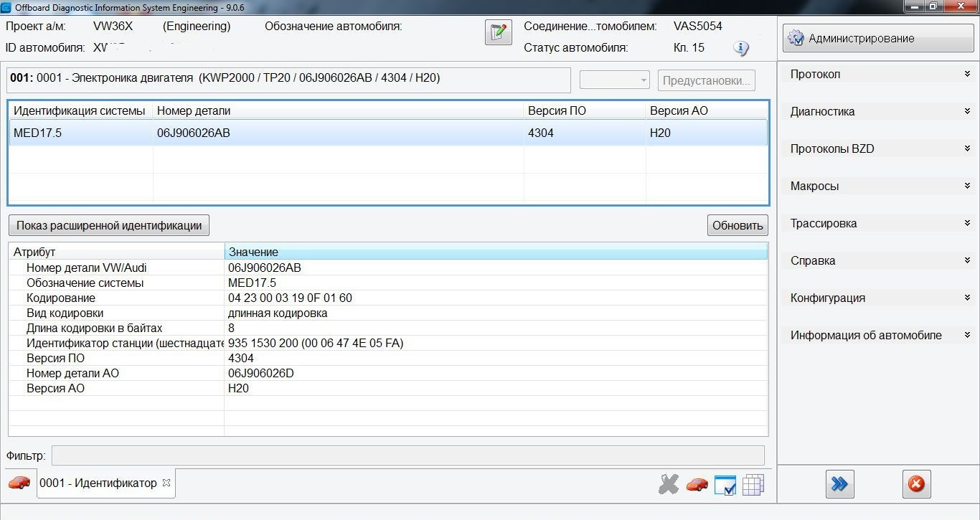
Task: Click the window with checkmark icon
Action: click(x=725, y=486)
